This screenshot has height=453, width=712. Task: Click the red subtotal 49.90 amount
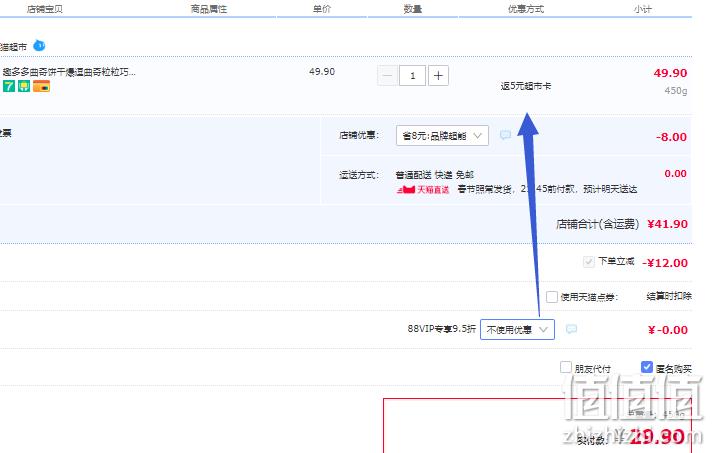tap(670, 73)
